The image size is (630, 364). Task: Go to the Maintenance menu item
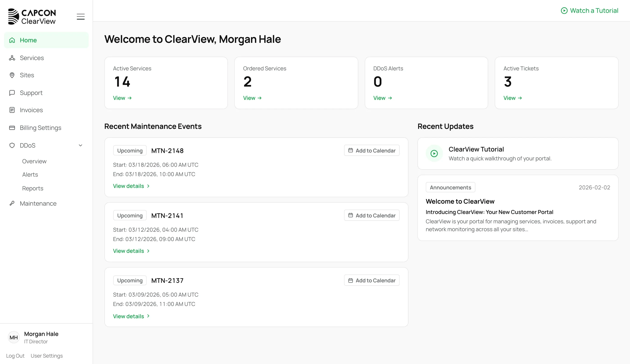38,203
